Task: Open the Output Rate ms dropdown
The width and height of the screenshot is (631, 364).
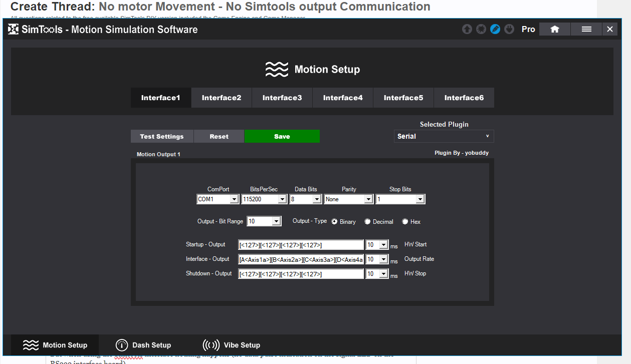Action: tap(377, 259)
